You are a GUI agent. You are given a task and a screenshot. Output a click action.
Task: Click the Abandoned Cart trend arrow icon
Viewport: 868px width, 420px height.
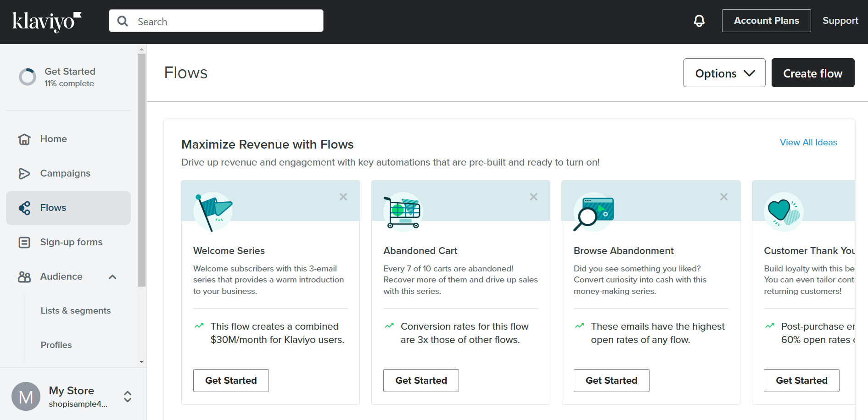389,326
